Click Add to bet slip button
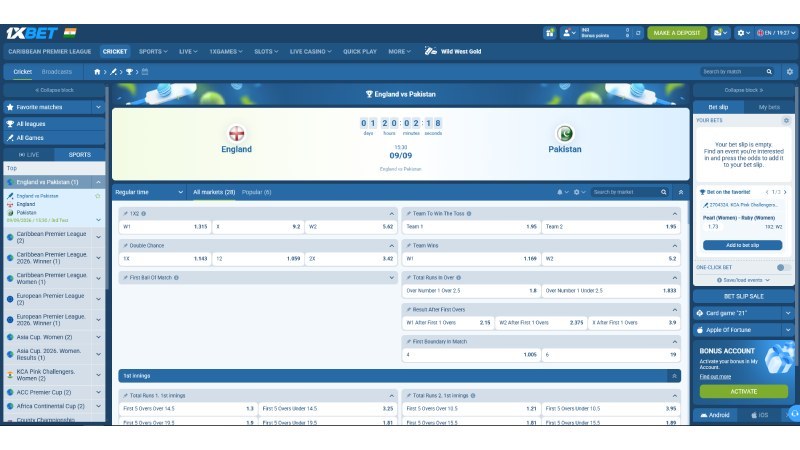800x450 pixels. click(742, 245)
